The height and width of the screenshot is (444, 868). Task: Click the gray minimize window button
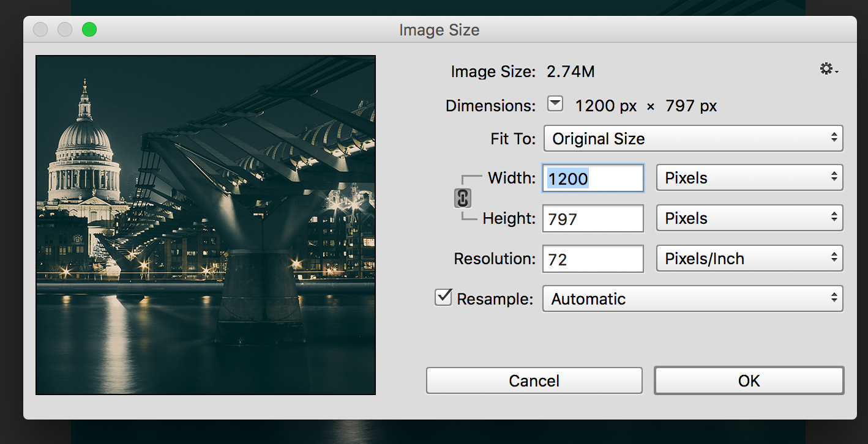tap(65, 29)
